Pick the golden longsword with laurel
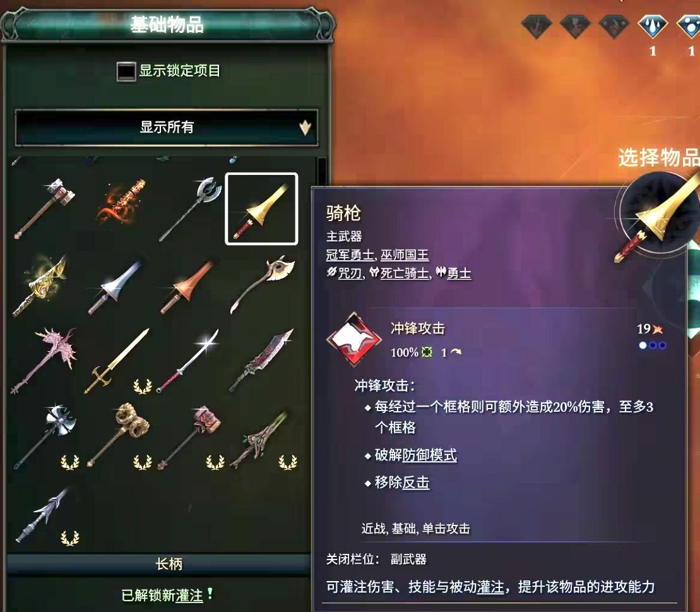The height and width of the screenshot is (612, 700). pyautogui.click(x=117, y=361)
